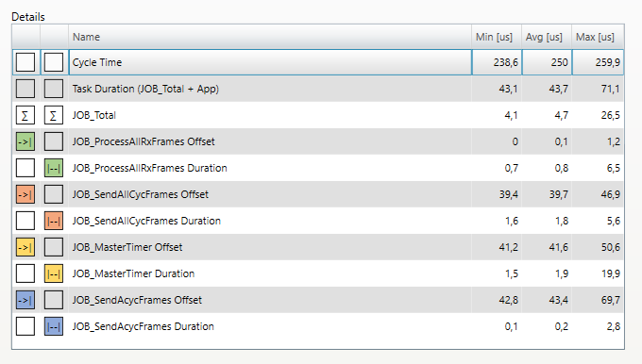Click first sigma icon in JOB_Total row
The width and height of the screenshot is (642, 364).
25,115
